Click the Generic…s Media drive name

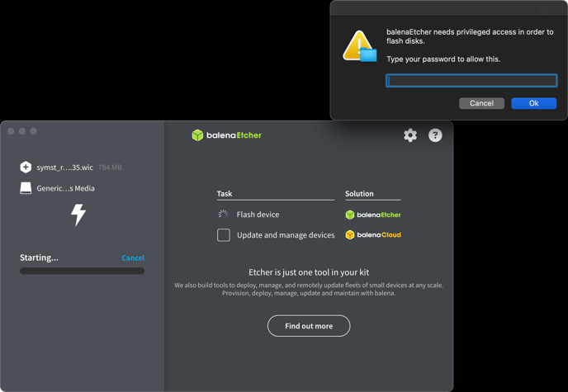[x=65, y=188]
